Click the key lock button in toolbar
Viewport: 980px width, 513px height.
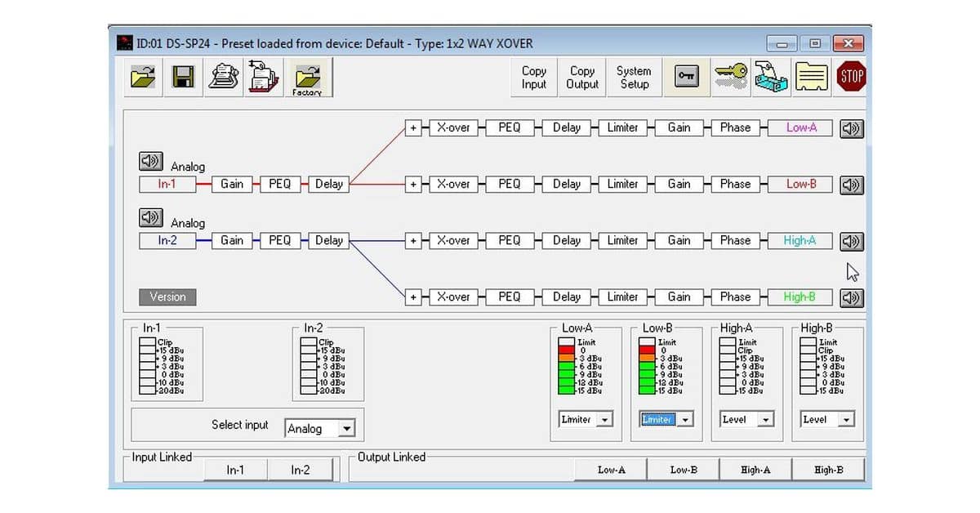(x=686, y=78)
